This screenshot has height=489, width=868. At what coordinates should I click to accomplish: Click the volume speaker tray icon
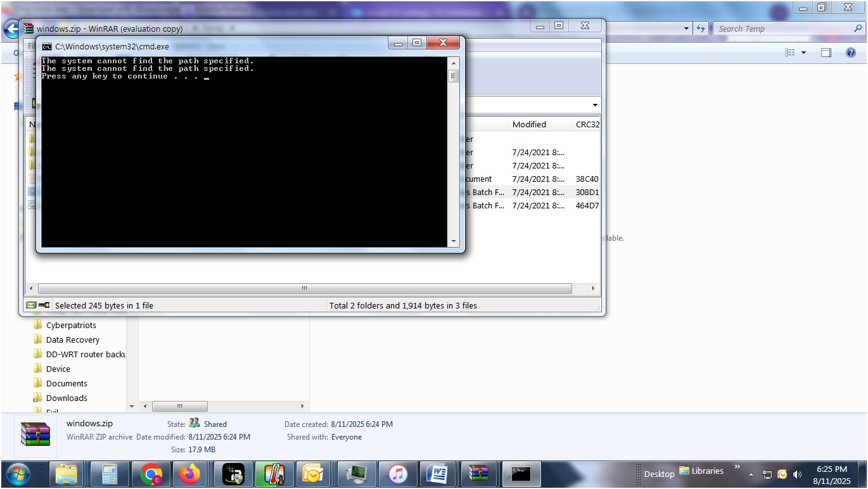pos(797,474)
